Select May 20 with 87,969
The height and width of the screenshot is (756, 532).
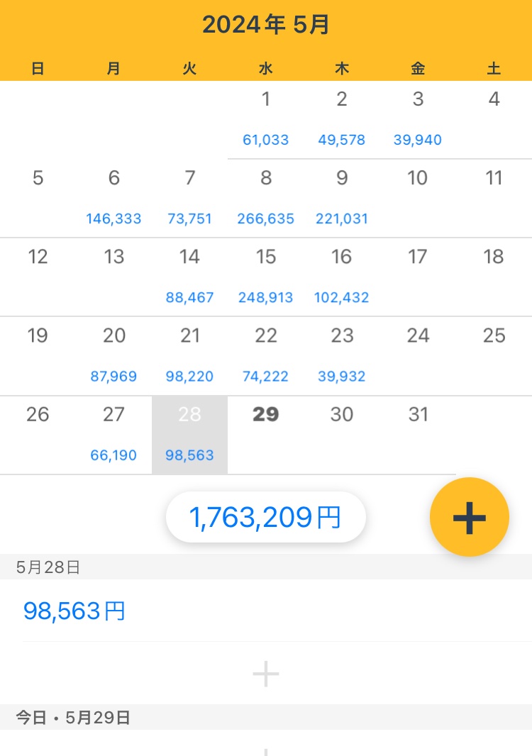[x=113, y=356]
